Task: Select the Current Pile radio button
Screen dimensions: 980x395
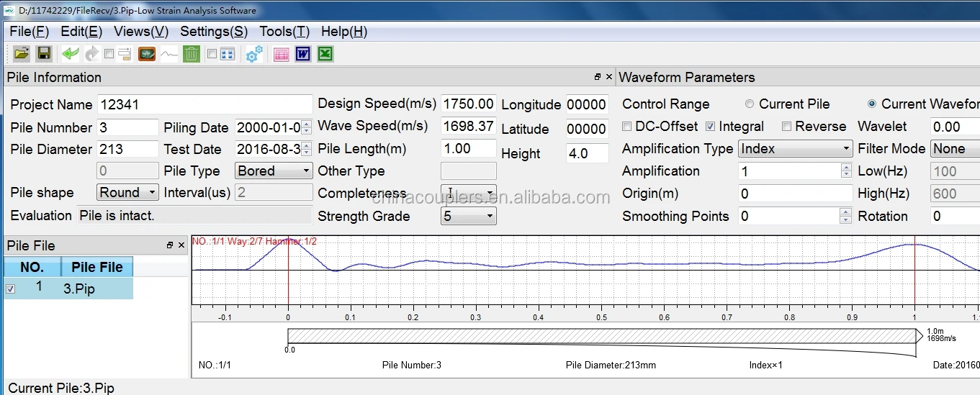Action: (750, 104)
